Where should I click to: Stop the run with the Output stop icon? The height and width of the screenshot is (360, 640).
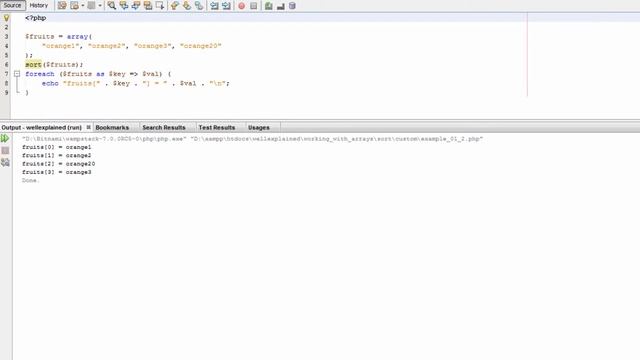(5, 151)
